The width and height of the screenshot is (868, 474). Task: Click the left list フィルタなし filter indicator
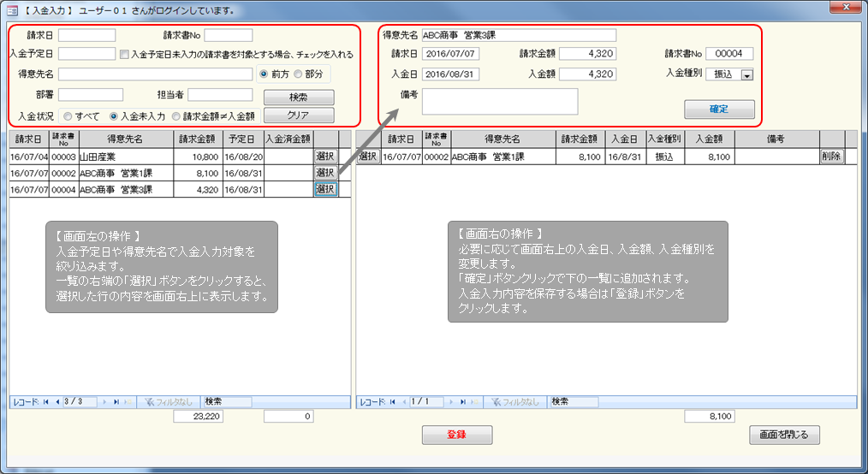pyautogui.click(x=169, y=401)
